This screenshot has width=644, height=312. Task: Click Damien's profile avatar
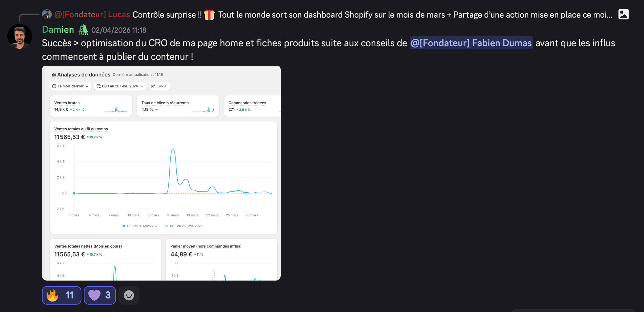20,36
